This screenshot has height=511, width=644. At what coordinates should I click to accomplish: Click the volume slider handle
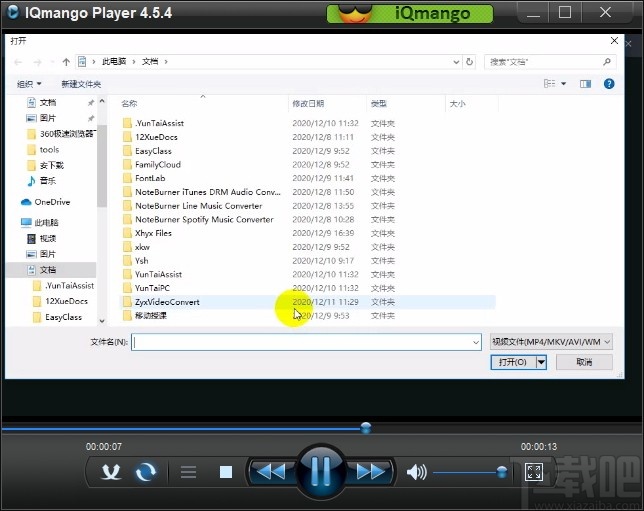pos(502,472)
